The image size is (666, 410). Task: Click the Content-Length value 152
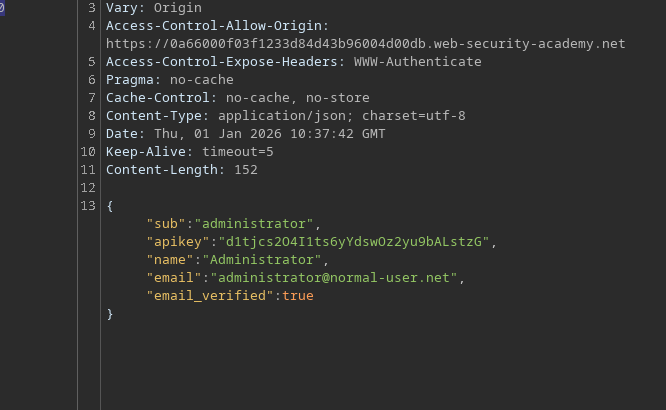(x=246, y=170)
